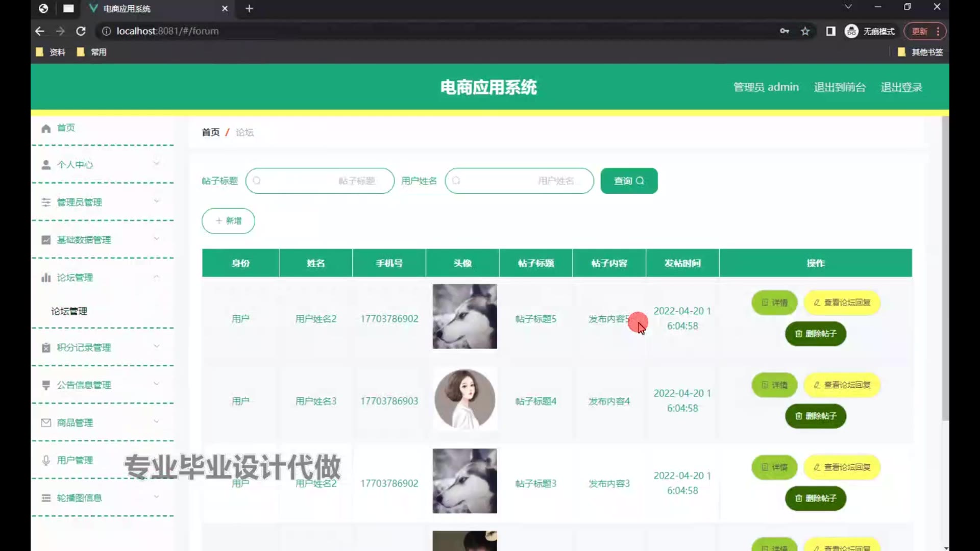Expand the 基础数据管理 section arrow

tap(157, 239)
